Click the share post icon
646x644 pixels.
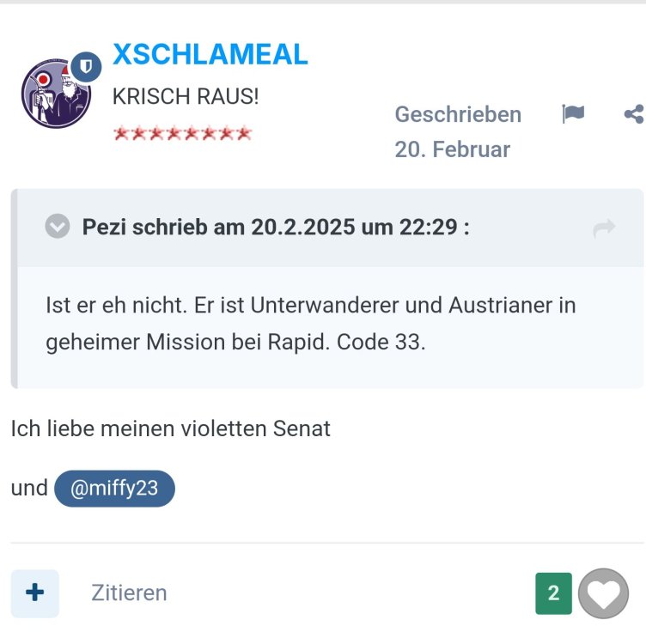634,114
